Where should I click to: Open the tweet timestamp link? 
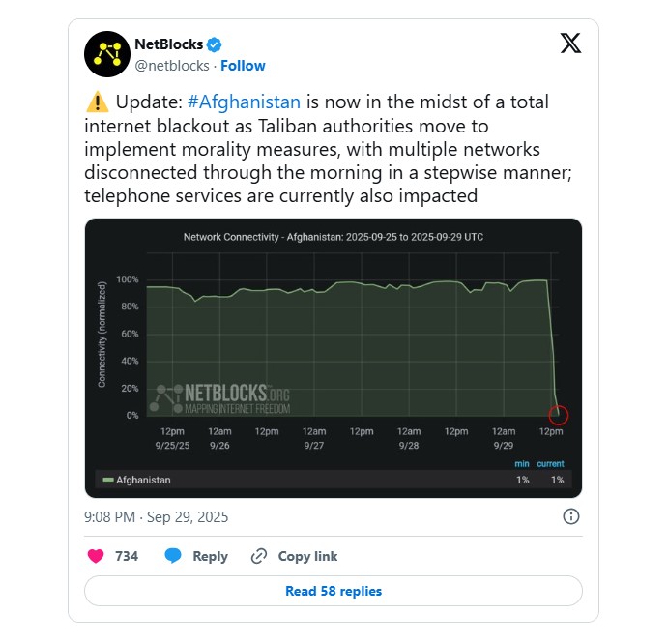pos(155,516)
